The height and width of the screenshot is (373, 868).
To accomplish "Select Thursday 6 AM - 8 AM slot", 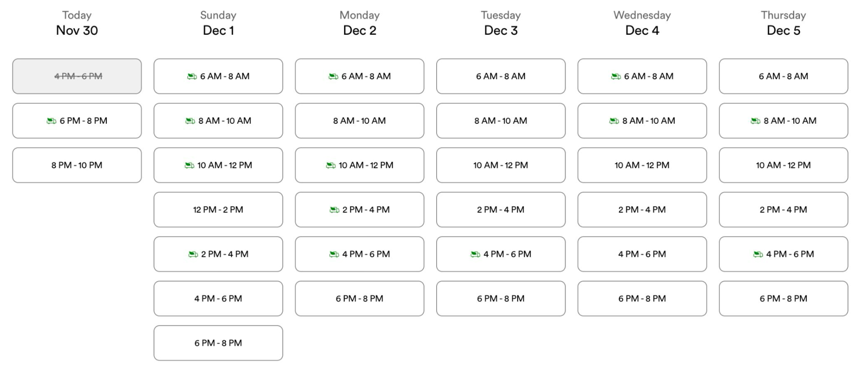I will [x=784, y=76].
